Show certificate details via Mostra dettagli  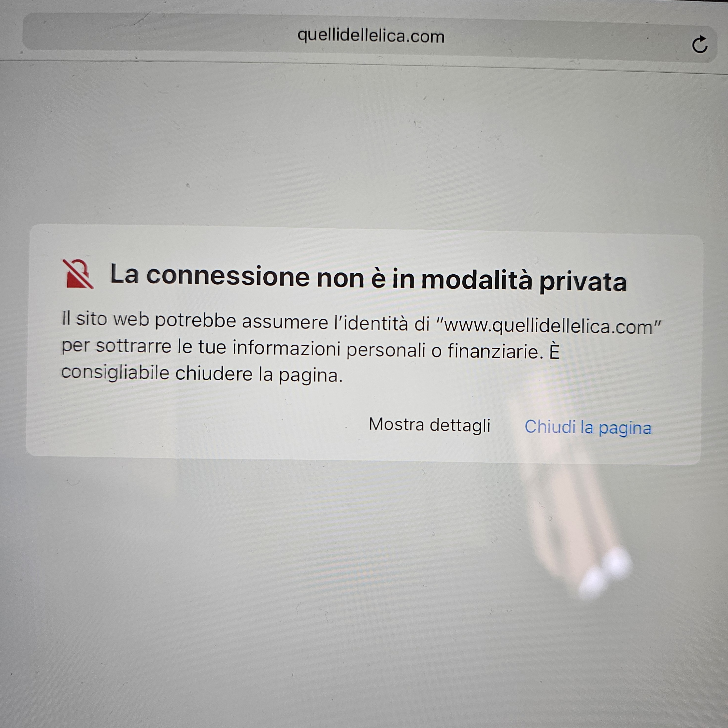click(429, 425)
